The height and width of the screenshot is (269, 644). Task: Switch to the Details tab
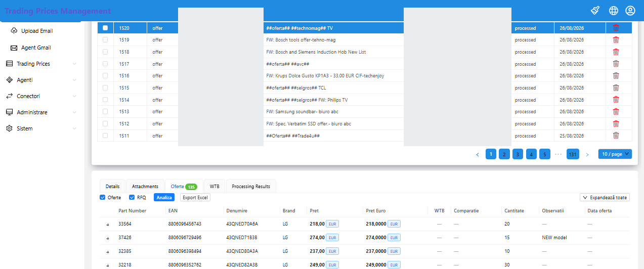112,187
